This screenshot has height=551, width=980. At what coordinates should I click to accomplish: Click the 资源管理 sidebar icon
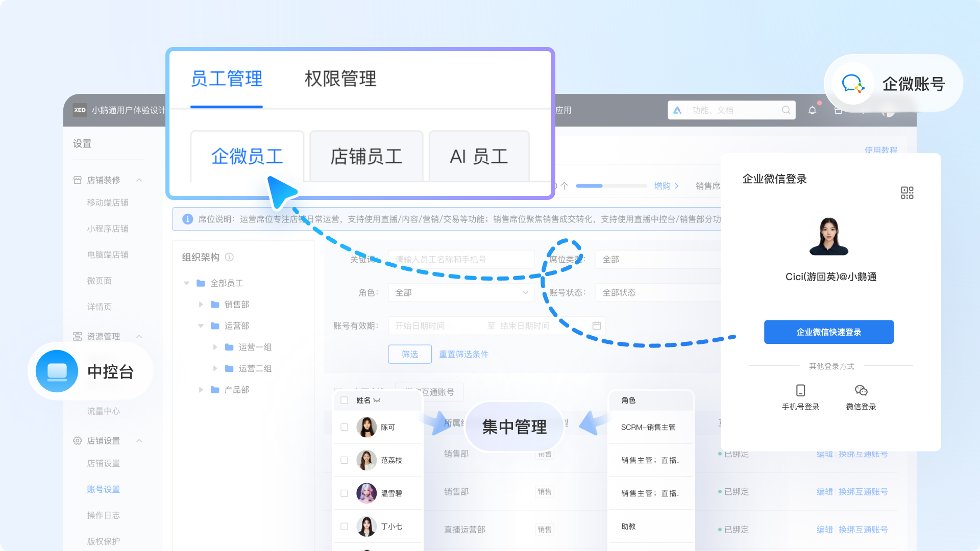pyautogui.click(x=78, y=336)
